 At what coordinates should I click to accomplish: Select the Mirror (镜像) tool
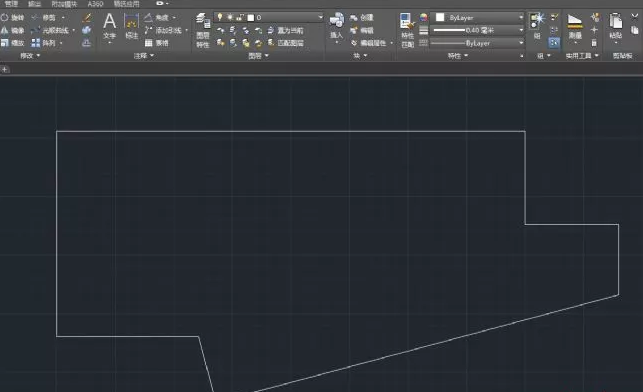point(13,30)
